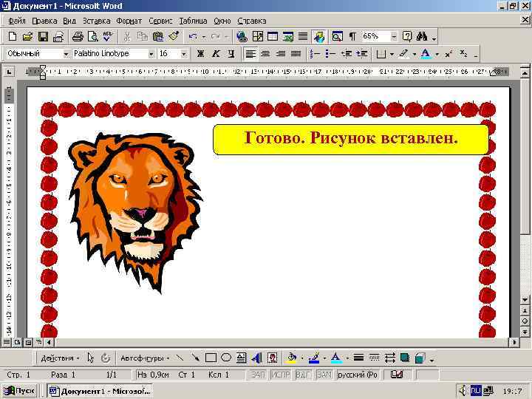The width and height of the screenshot is (532, 399).
Task: Run the spelling check icon
Action: pyautogui.click(x=108, y=36)
